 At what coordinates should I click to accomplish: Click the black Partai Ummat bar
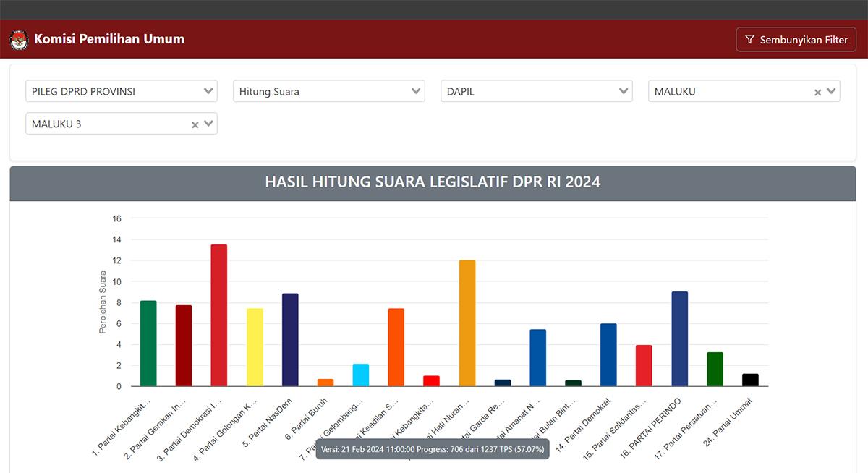click(750, 380)
